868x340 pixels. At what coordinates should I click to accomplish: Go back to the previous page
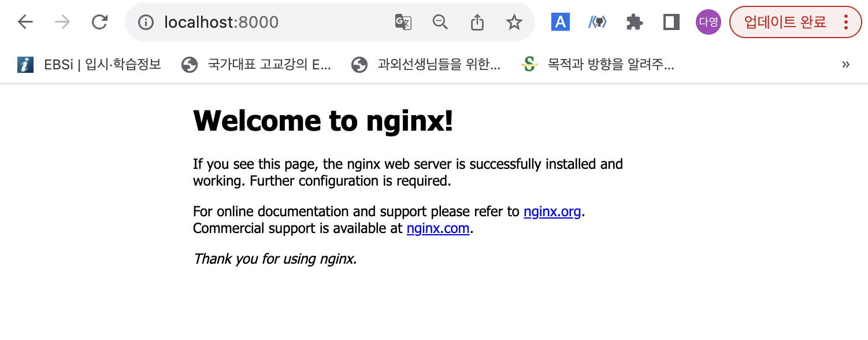pos(25,22)
